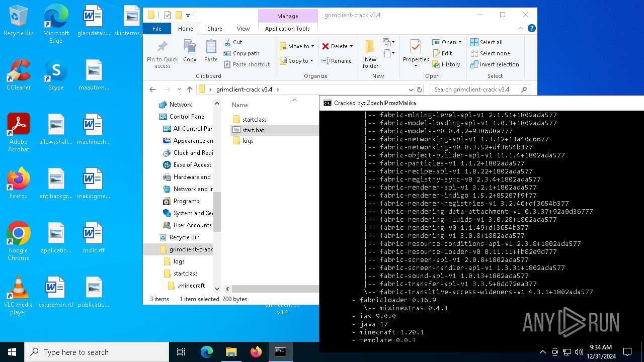
Task: Select the logs folder in file list
Action: [x=244, y=141]
